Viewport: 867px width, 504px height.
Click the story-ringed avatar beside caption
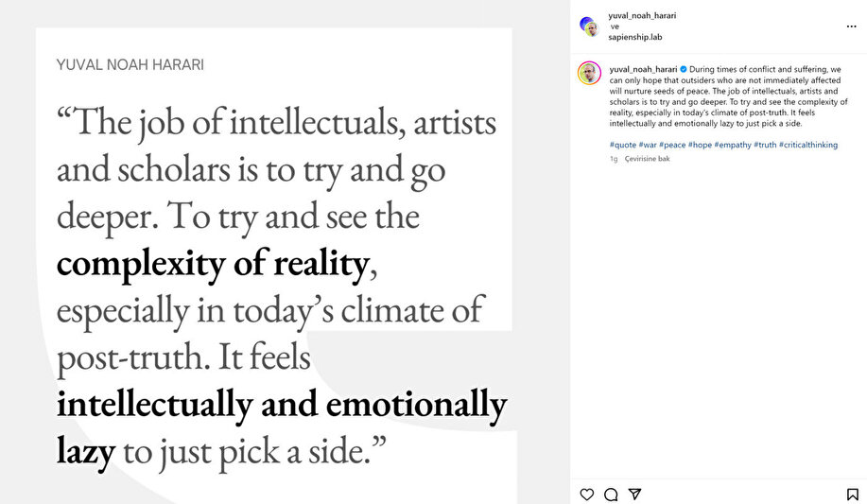pos(590,75)
